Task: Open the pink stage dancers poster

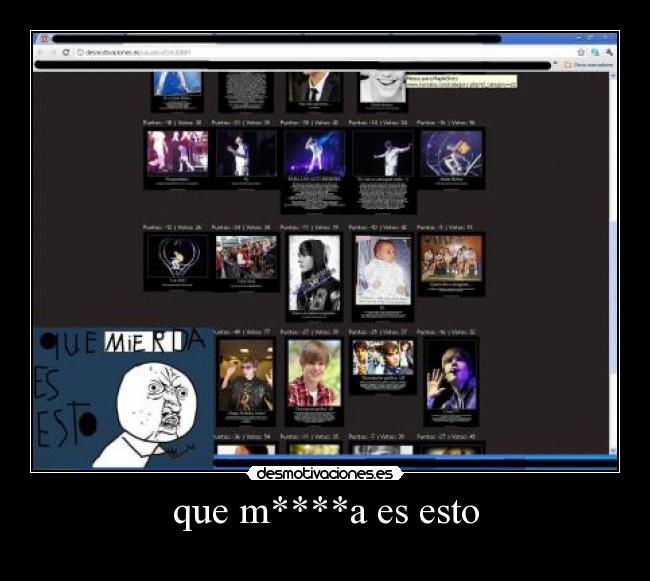Action: [177, 158]
